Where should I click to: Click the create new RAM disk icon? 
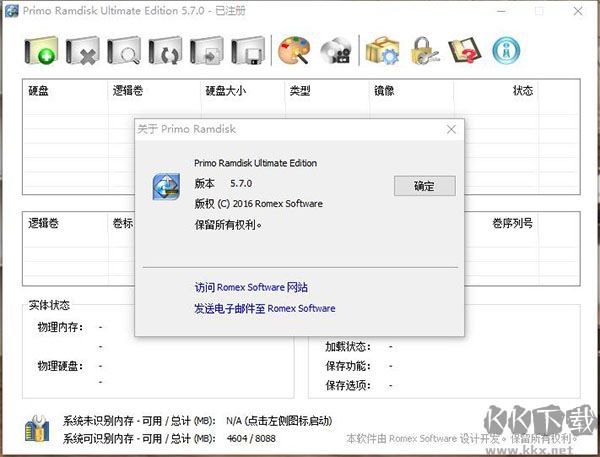click(40, 50)
